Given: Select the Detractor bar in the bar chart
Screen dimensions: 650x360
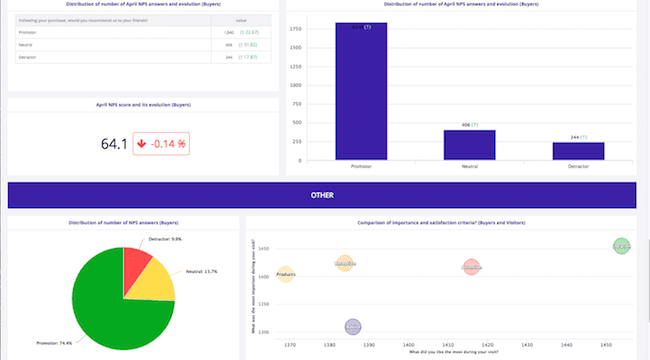Looking at the screenshot, I should coord(578,151).
